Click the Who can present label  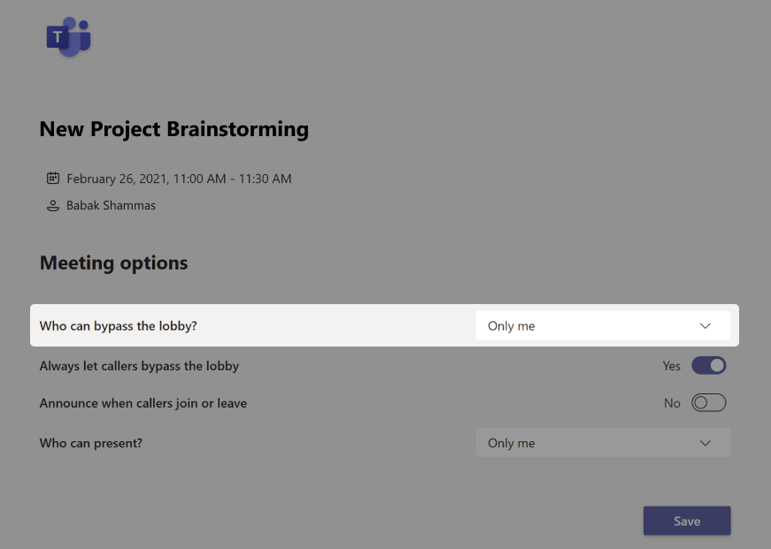91,443
